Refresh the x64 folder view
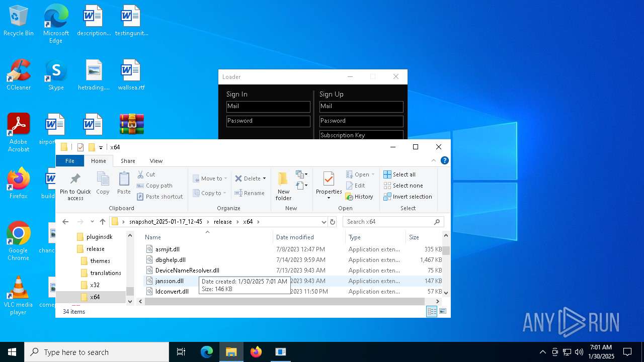644x362 pixels. (332, 222)
